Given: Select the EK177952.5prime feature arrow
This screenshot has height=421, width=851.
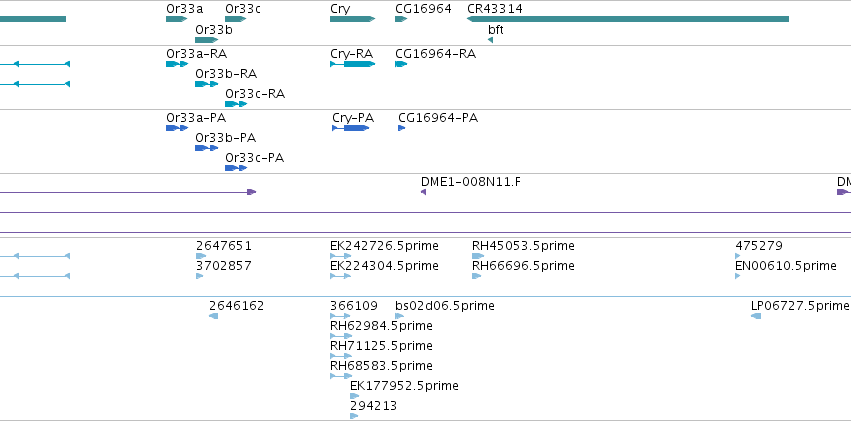Looking at the screenshot, I should click(354, 396).
